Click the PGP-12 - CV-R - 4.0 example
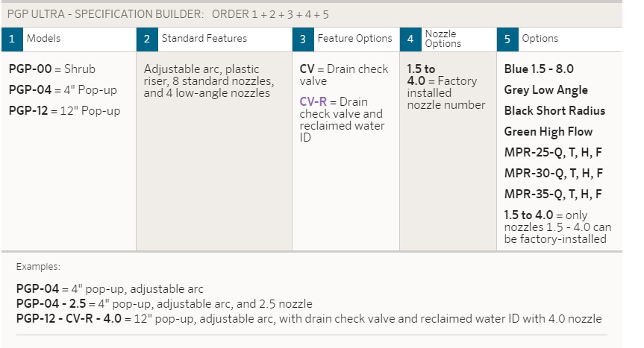Viewport: 644px width, 348px height. (69, 318)
